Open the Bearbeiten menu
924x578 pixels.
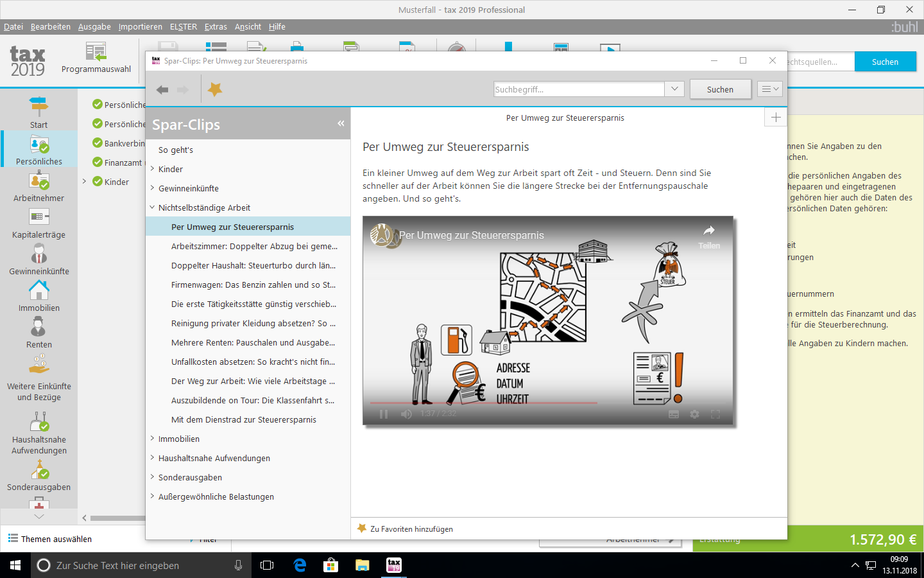51,26
